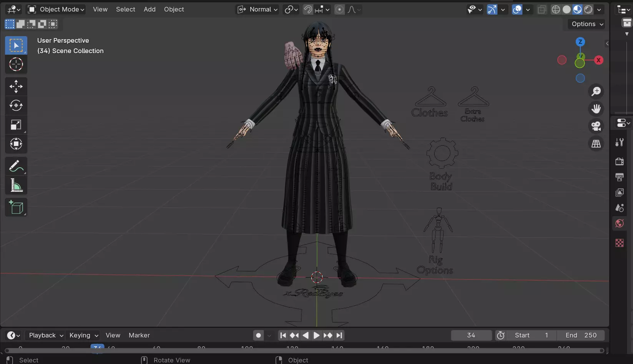Activate the Transform tool
The width and height of the screenshot is (633, 364).
[16, 144]
